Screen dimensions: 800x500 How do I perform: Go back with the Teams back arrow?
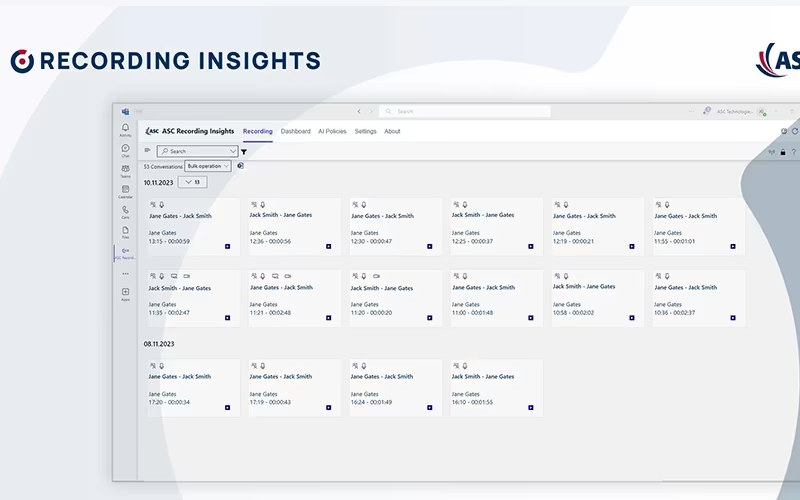click(359, 111)
